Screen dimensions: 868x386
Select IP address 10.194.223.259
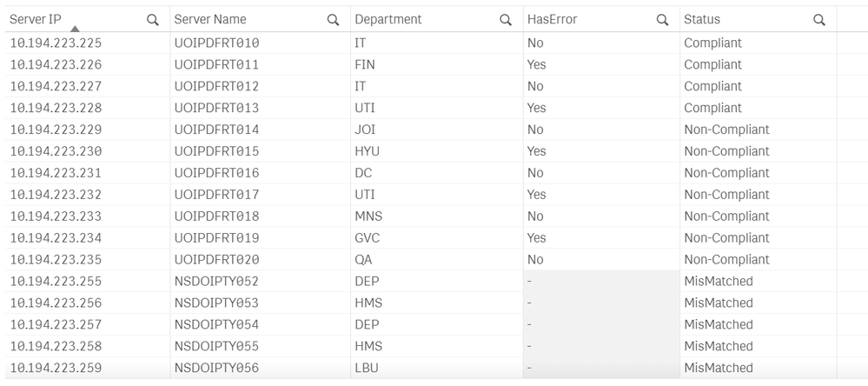click(56, 369)
